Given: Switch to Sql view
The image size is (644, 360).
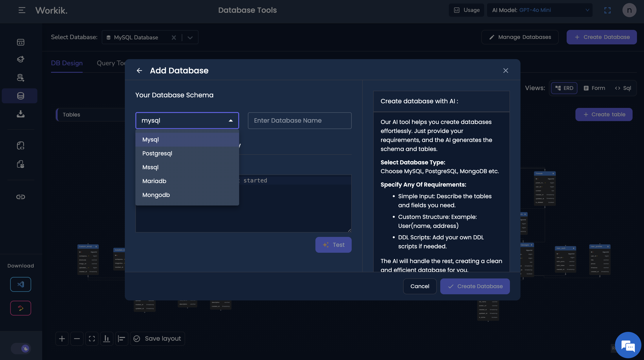Looking at the screenshot, I should [x=623, y=88].
